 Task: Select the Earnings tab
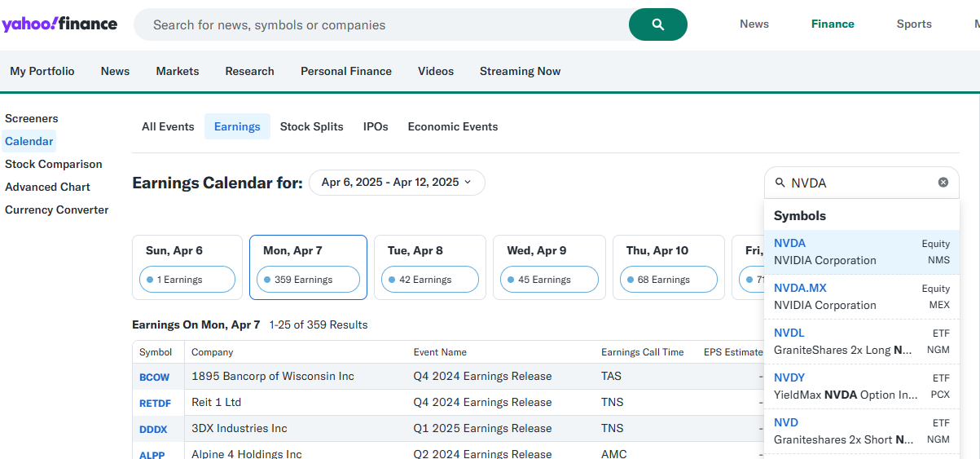click(237, 126)
